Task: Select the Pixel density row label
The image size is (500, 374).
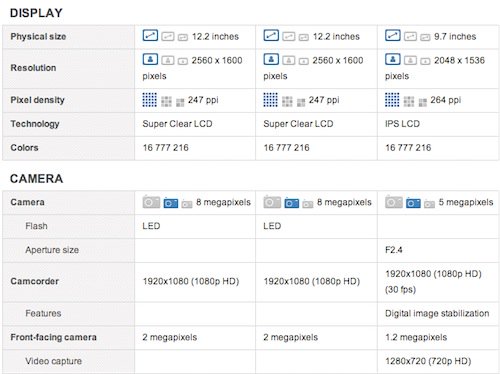Action: tap(37, 100)
